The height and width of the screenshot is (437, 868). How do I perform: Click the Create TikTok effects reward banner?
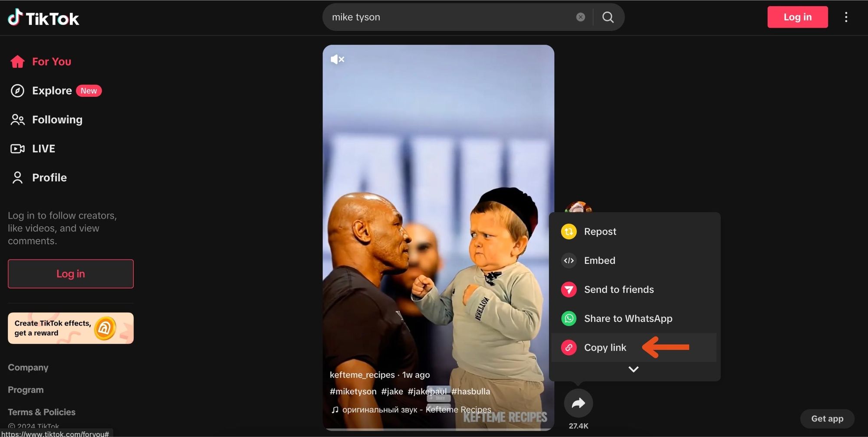click(70, 328)
